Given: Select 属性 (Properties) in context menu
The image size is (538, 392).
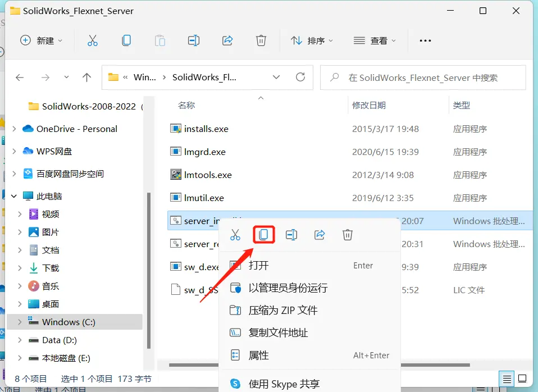Looking at the screenshot, I should pos(309,355).
